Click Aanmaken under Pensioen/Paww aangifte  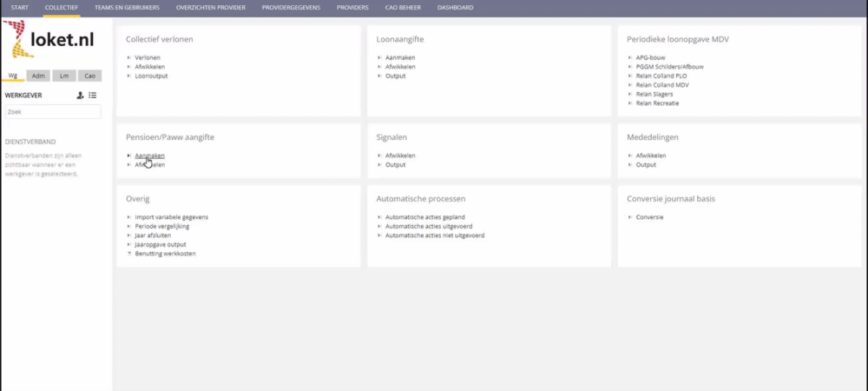pos(149,156)
